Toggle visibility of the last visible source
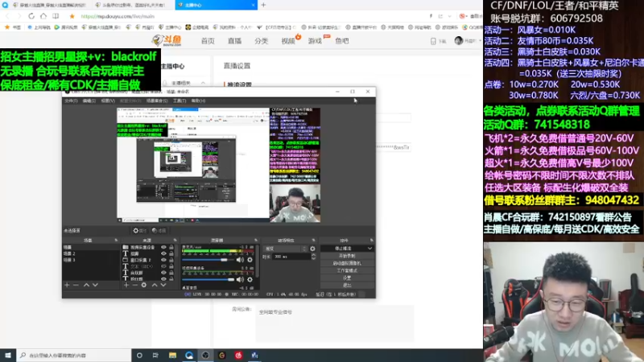644x362 pixels. [163, 278]
